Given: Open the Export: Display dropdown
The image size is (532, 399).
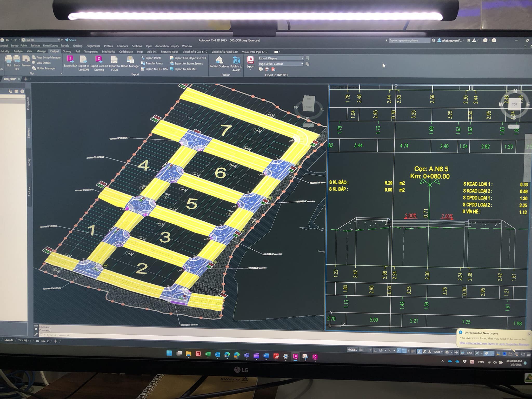Looking at the screenshot, I should click(281, 58).
